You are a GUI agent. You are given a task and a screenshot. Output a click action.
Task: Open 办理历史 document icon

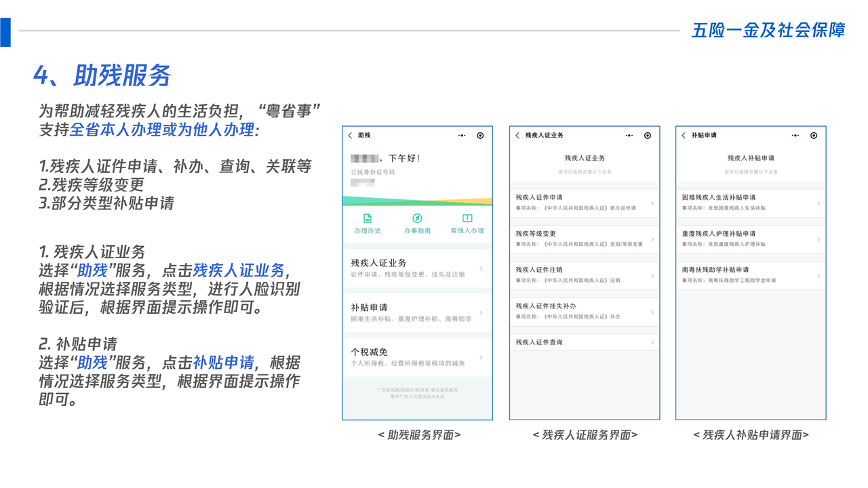tap(368, 218)
